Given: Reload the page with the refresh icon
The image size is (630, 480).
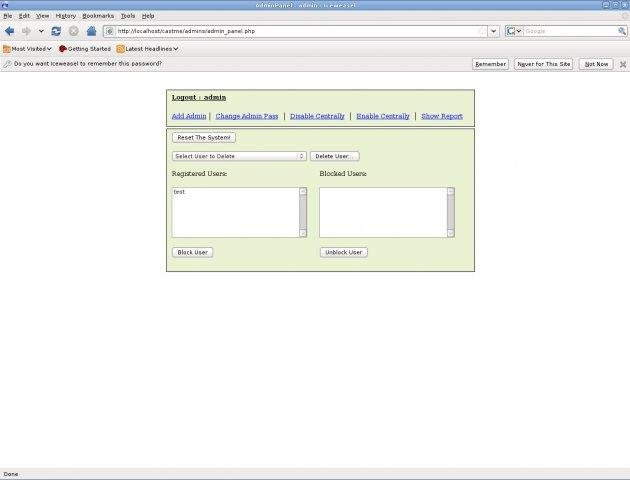Looking at the screenshot, I should coord(56,31).
